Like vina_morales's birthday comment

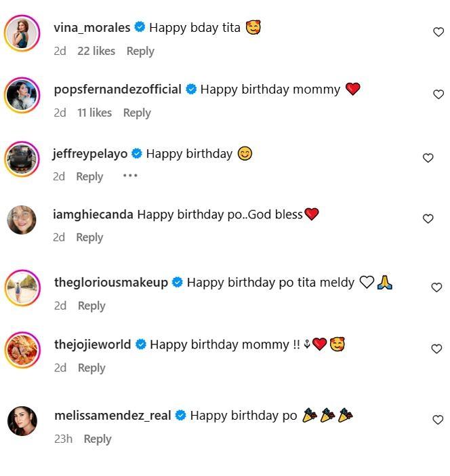tap(438, 32)
